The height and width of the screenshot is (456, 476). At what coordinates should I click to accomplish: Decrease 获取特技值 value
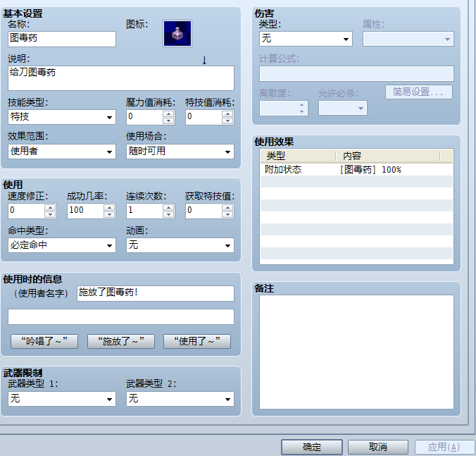[x=227, y=214]
